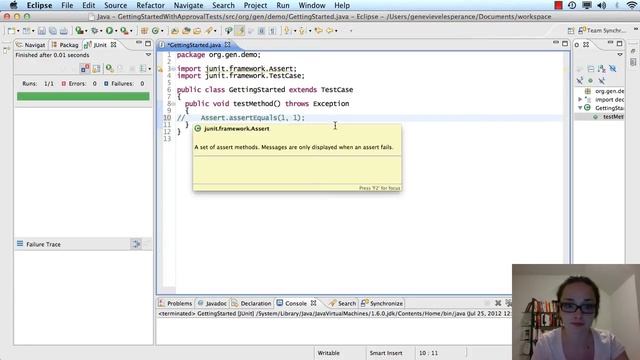This screenshot has height=360, width=640.
Task: Toggle Show Whitespace Characters in toolbar
Action: tap(272, 31)
